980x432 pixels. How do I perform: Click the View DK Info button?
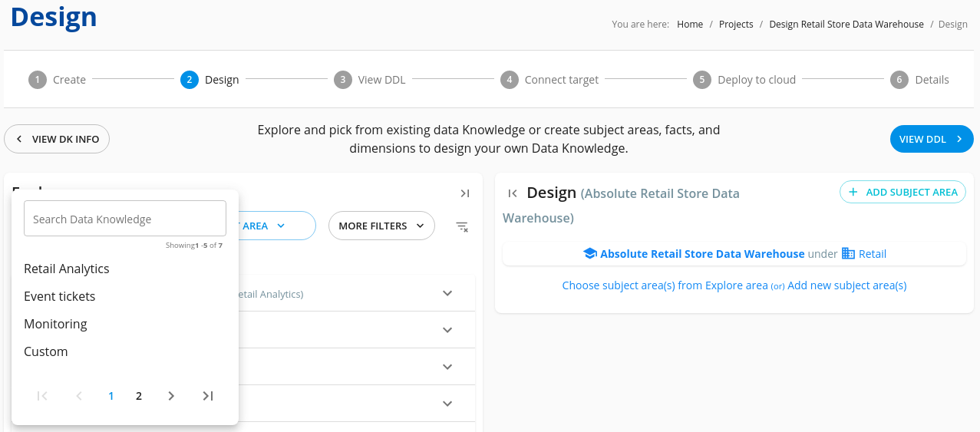pos(57,140)
